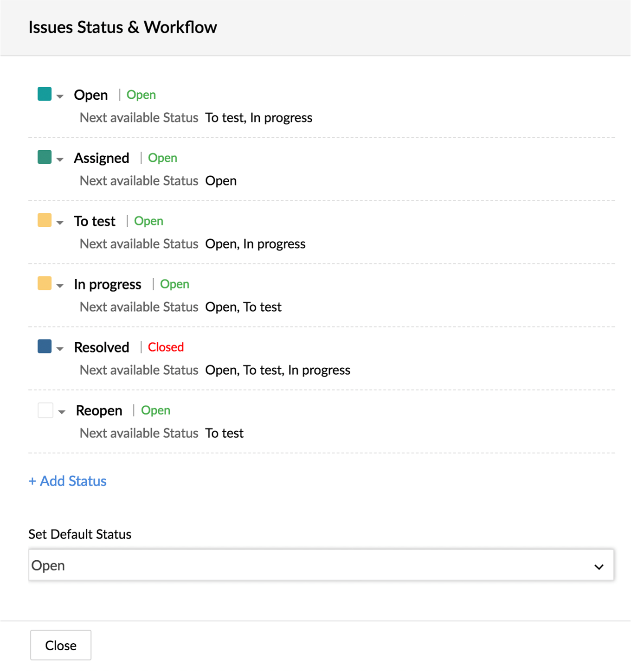Open the Set Default Status dropdown
The height and width of the screenshot is (672, 631).
[x=321, y=565]
